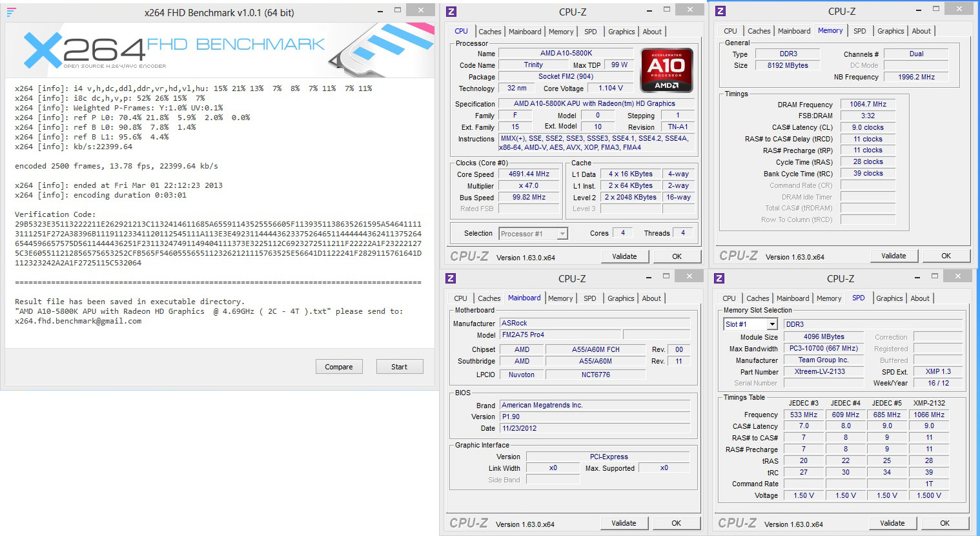
Task: Open About tab in the CPU-Z Memory window
Action: [x=921, y=31]
